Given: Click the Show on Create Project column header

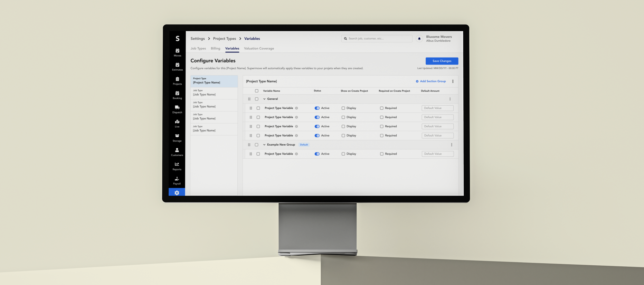Looking at the screenshot, I should tap(354, 91).
